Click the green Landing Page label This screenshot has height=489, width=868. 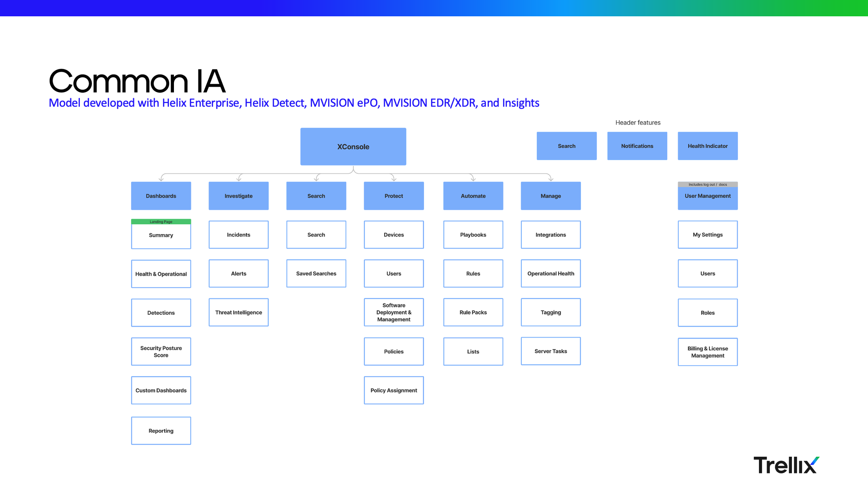[x=161, y=222]
